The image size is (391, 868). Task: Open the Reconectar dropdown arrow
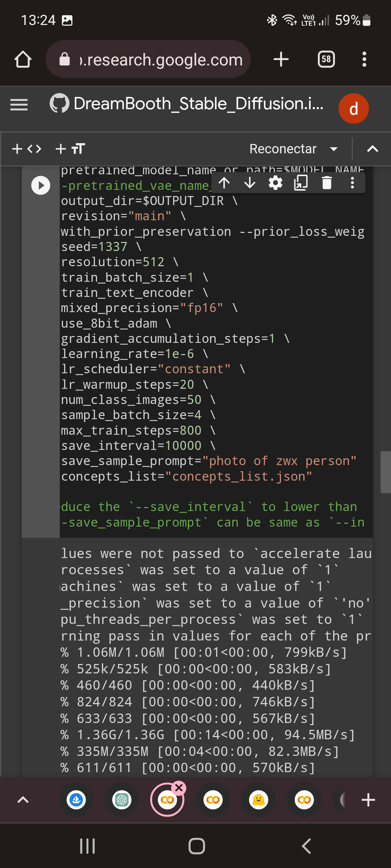tap(333, 149)
